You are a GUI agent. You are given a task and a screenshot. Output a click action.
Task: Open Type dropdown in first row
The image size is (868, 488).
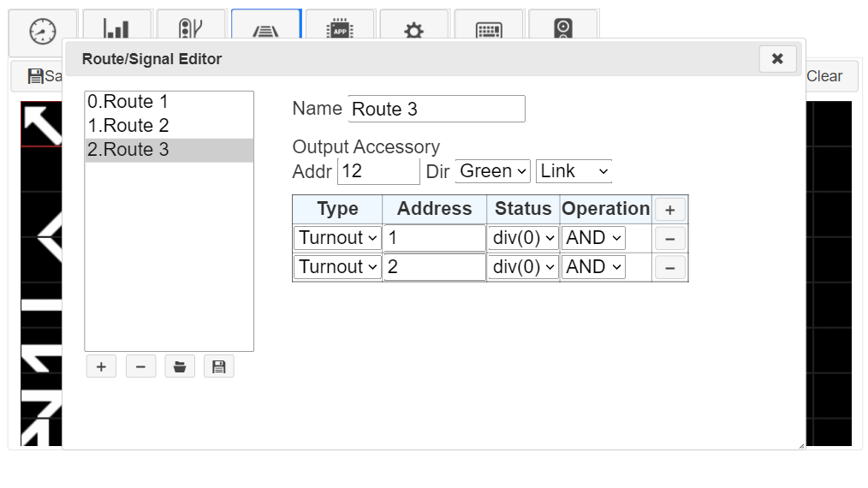(x=337, y=238)
